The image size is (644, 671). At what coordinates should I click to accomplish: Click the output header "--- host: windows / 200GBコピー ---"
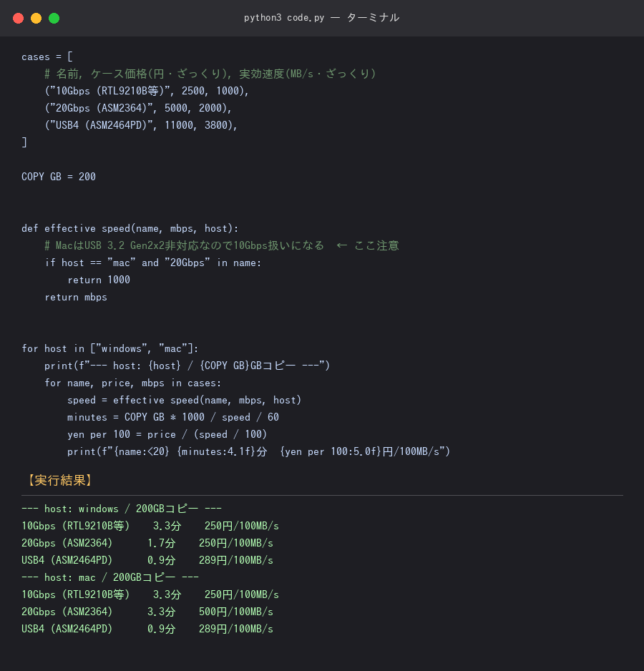tap(122, 509)
